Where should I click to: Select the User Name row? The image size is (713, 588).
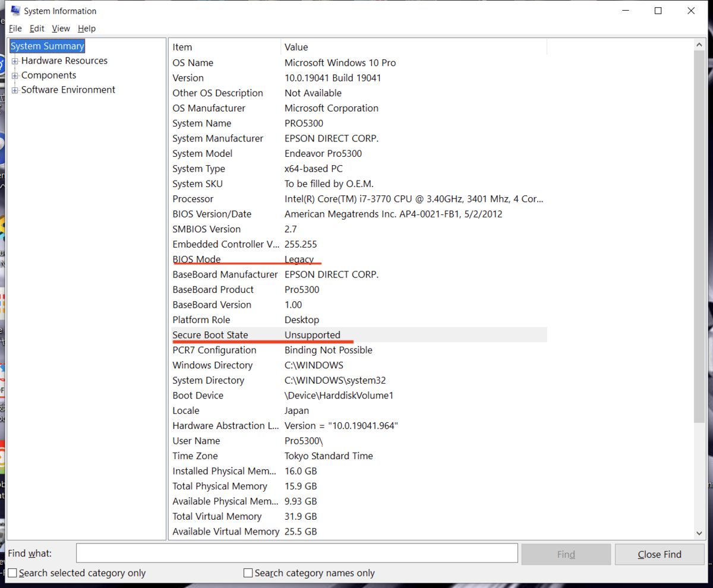tap(359, 441)
